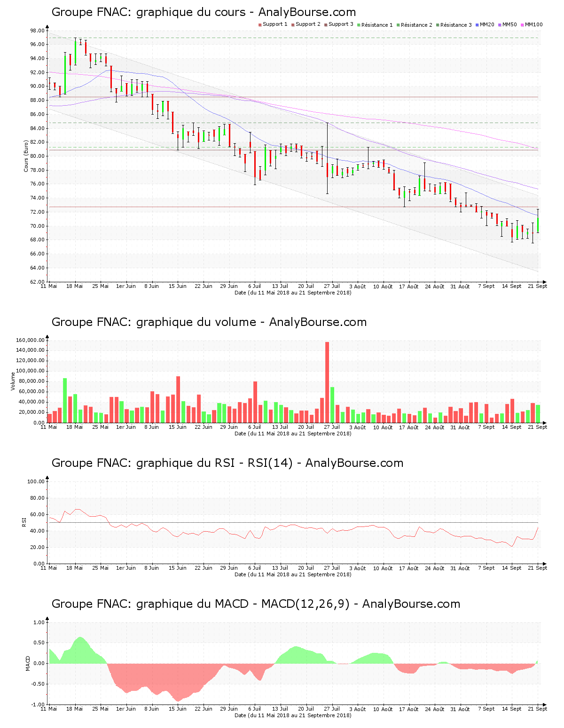Click the 'Volume' vertical axis label
Image resolution: width=564 pixels, height=728 pixels.
13,381
